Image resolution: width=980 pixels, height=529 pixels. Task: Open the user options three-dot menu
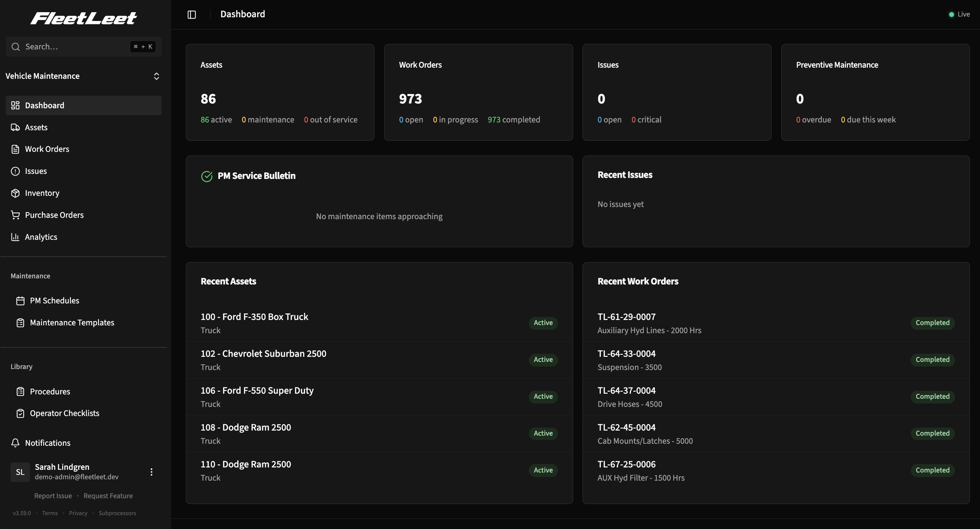pos(151,472)
